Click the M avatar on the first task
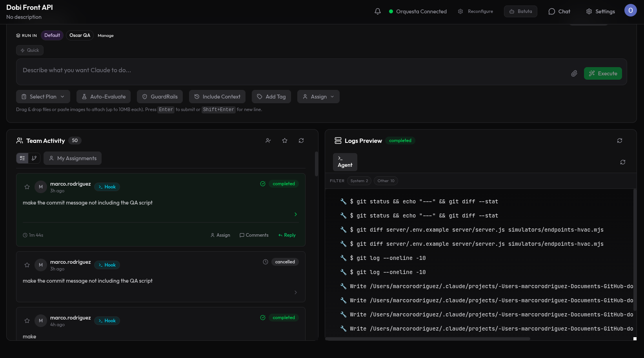 pyautogui.click(x=41, y=187)
